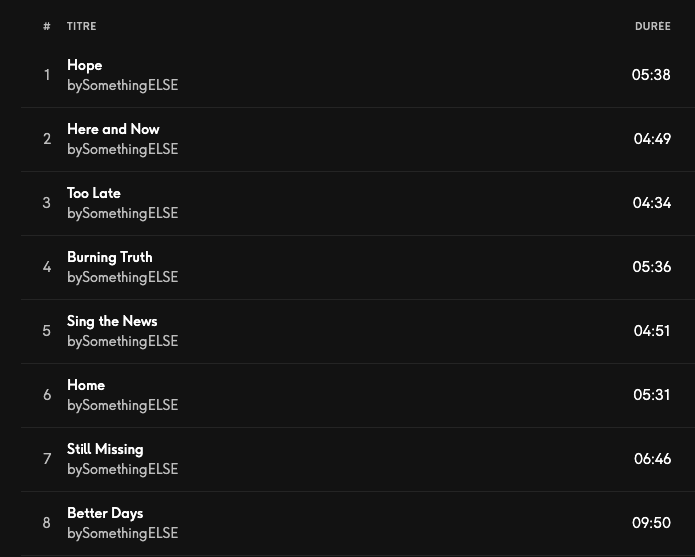
Task: Open the track Too Late
Action: (x=94, y=193)
